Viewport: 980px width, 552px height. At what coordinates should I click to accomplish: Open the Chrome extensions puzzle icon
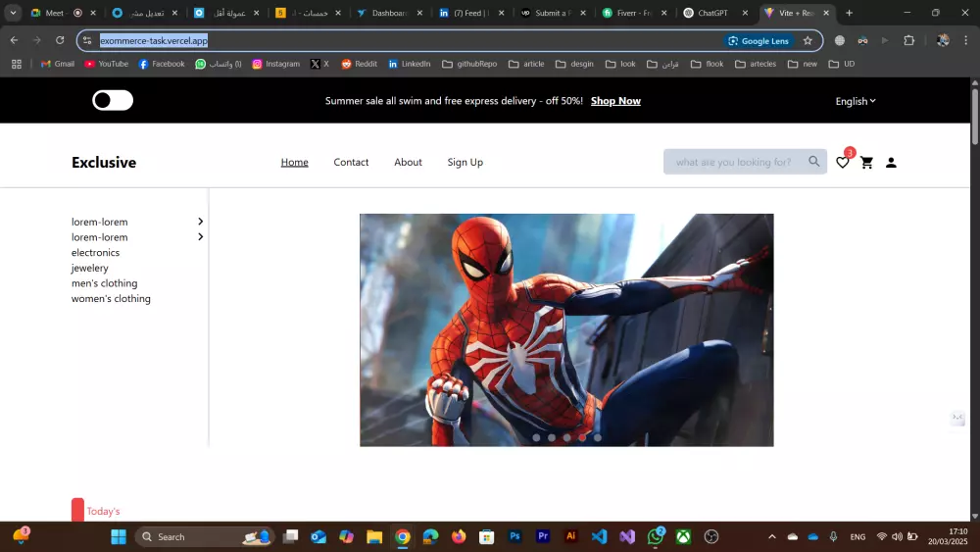click(x=908, y=40)
